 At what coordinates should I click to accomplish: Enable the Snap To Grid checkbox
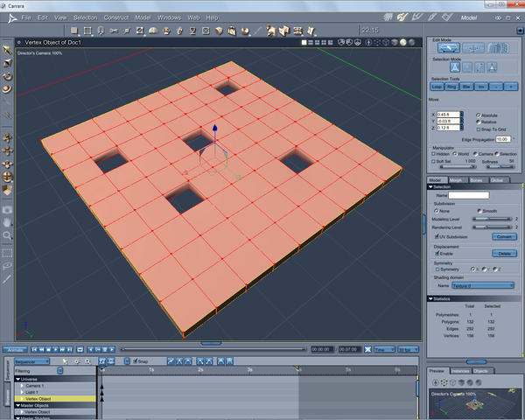click(478, 129)
